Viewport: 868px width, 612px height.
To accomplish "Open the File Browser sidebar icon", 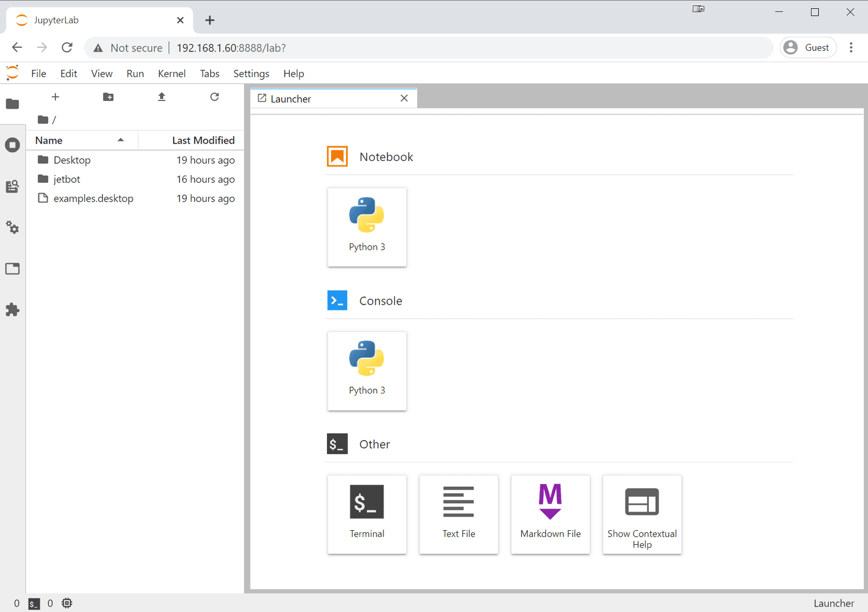I will (x=12, y=104).
